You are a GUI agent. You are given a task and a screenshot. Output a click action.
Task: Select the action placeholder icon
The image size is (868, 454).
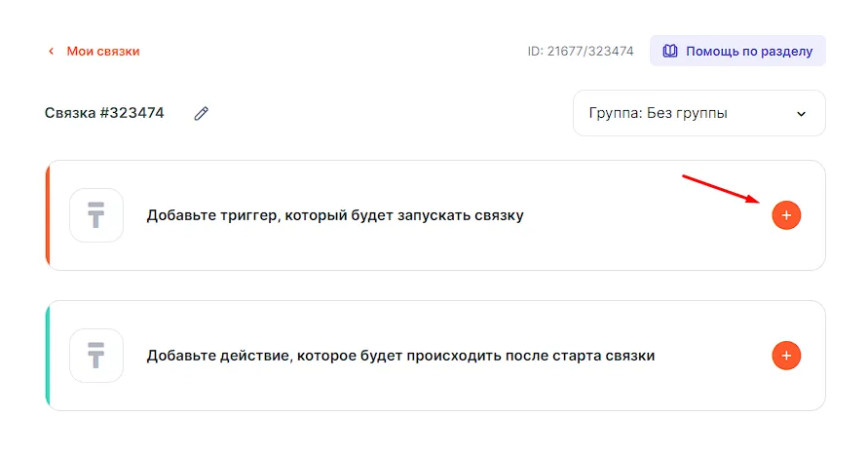click(96, 356)
